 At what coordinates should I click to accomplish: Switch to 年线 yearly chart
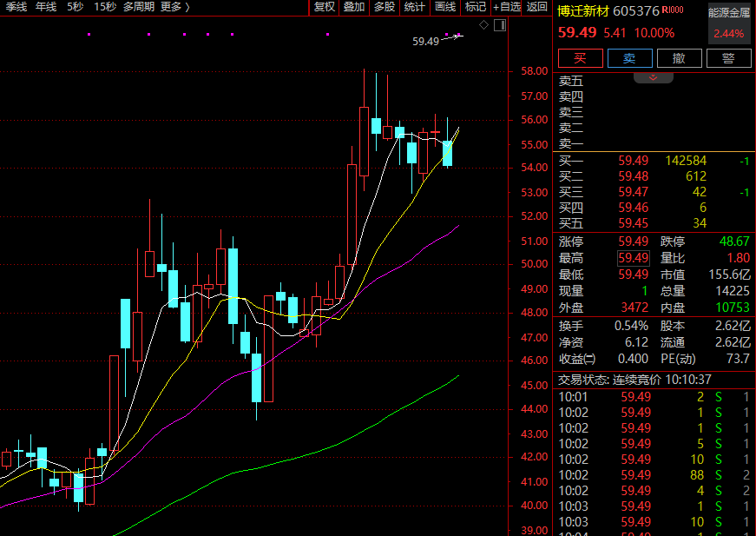46,7
